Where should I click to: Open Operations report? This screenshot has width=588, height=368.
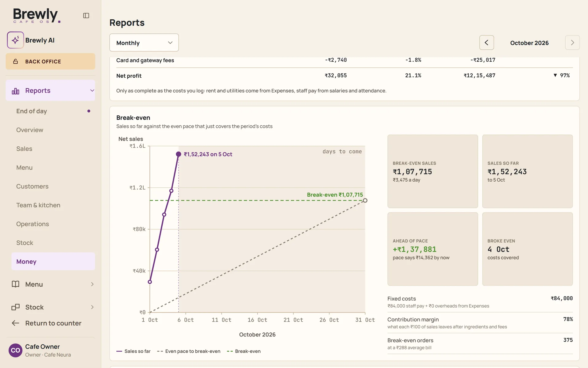coord(53,224)
